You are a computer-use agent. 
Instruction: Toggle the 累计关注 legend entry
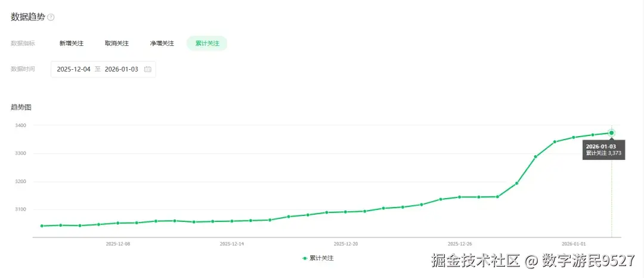click(x=318, y=258)
